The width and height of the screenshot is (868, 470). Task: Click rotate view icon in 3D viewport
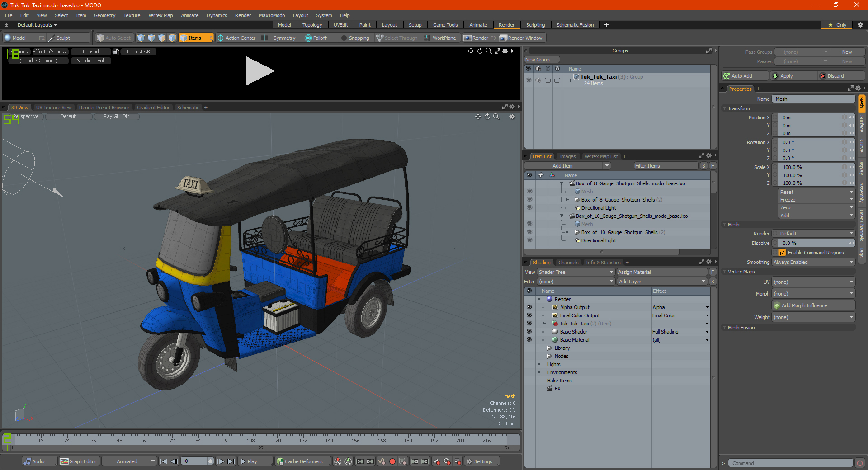point(487,117)
